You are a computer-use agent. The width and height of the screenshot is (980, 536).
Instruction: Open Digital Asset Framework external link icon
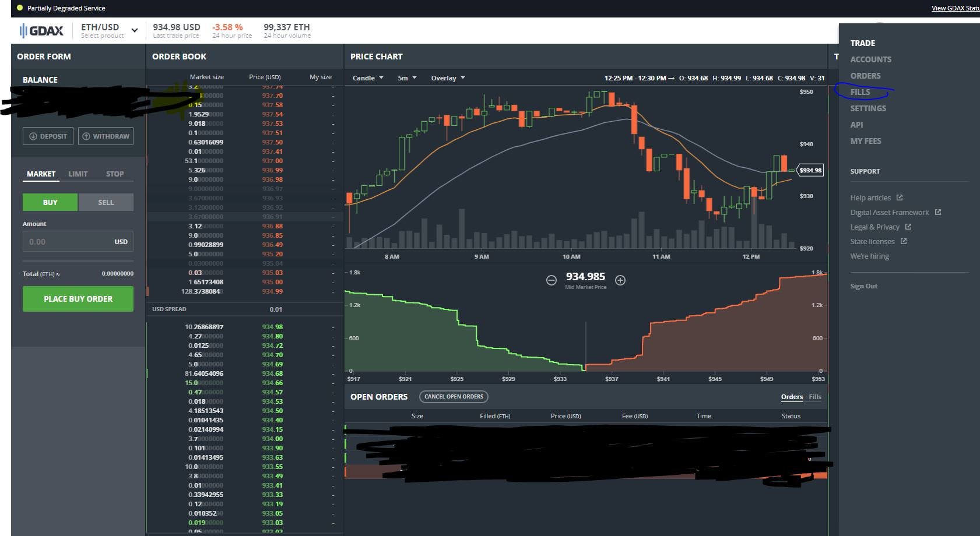point(938,212)
